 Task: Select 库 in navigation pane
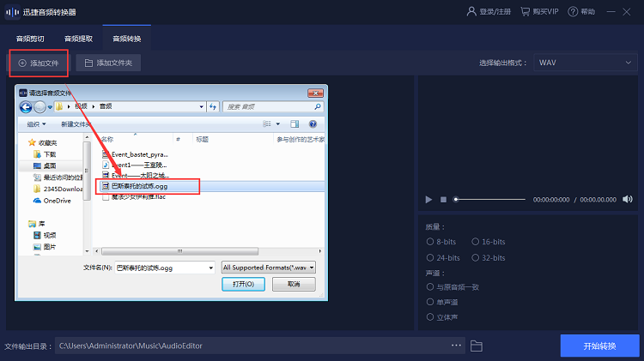tap(37, 224)
